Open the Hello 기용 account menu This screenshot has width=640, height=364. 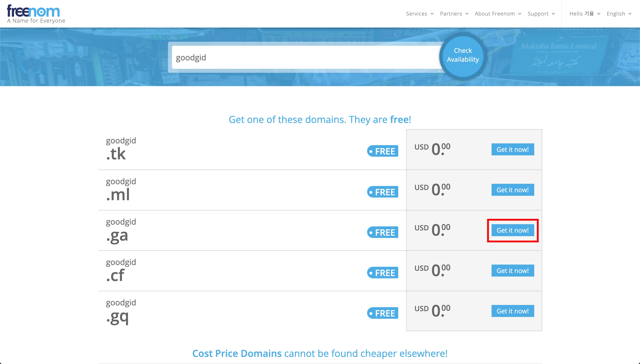coord(585,14)
